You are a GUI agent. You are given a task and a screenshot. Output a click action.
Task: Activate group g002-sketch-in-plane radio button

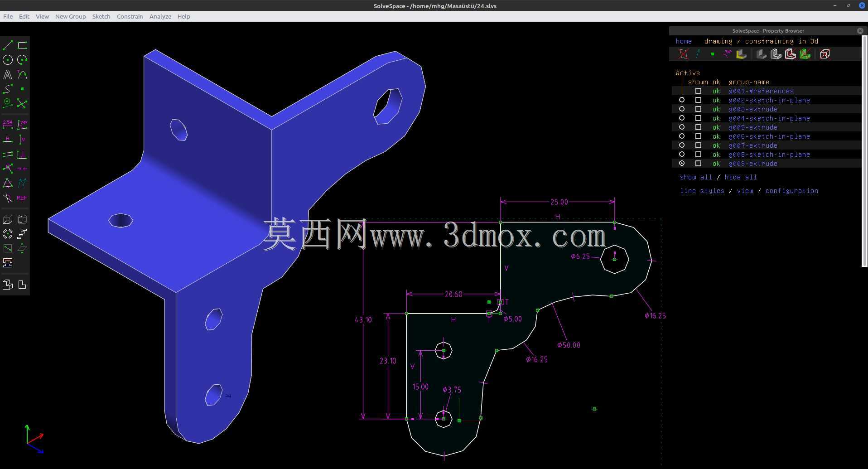click(682, 100)
